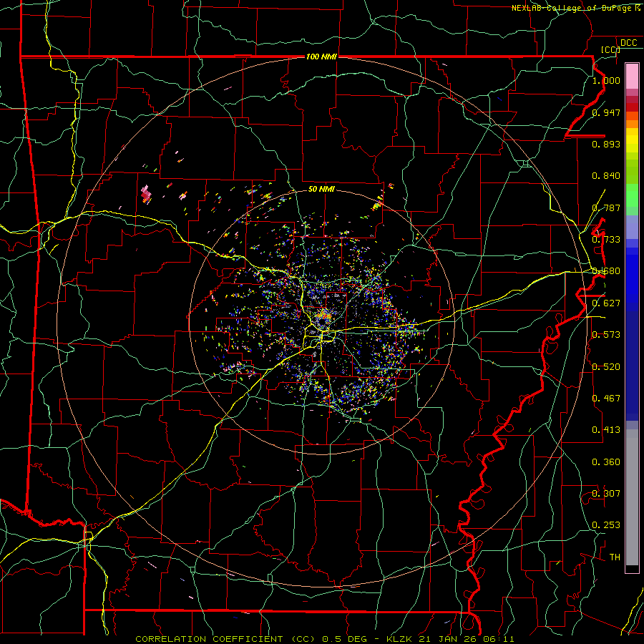This screenshot has width=644, height=644.
Task: Click the 0.573 legend value
Action: pos(606,335)
